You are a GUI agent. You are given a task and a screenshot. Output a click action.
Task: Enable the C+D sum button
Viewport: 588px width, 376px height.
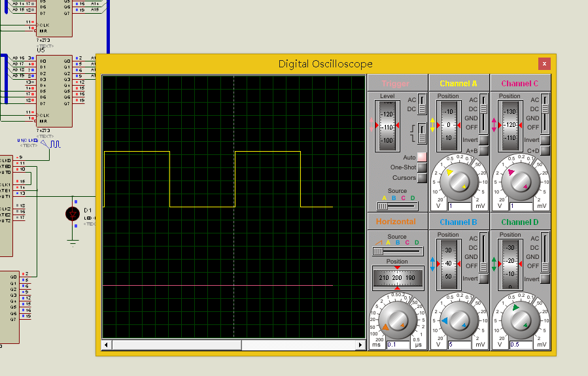545,150
